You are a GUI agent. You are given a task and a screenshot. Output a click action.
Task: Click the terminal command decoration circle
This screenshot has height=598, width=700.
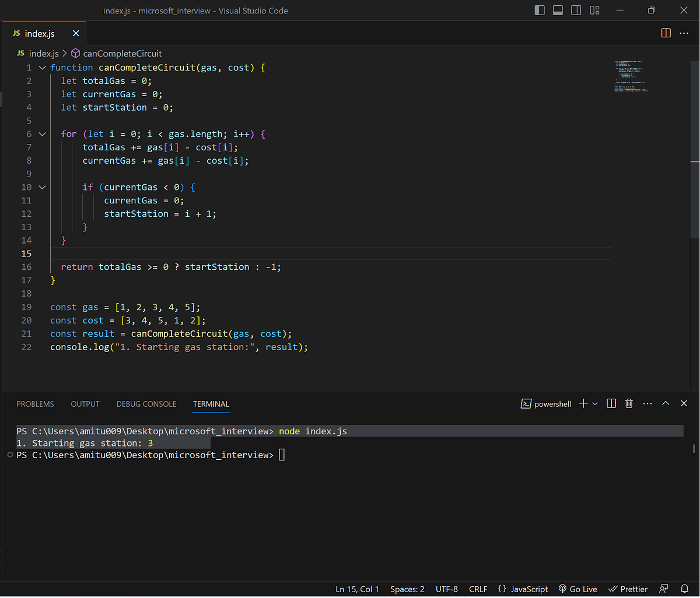coord(10,455)
